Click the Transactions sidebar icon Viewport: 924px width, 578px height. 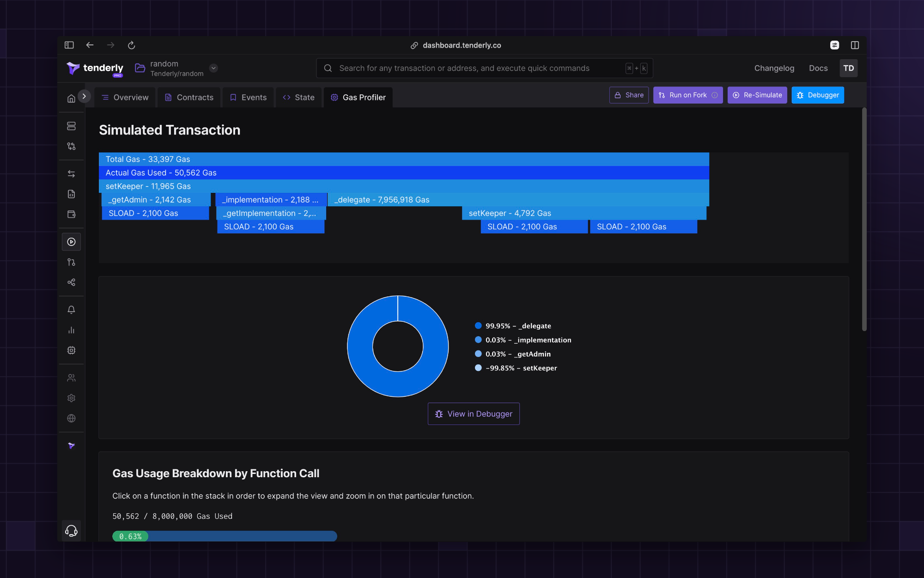[x=71, y=173]
